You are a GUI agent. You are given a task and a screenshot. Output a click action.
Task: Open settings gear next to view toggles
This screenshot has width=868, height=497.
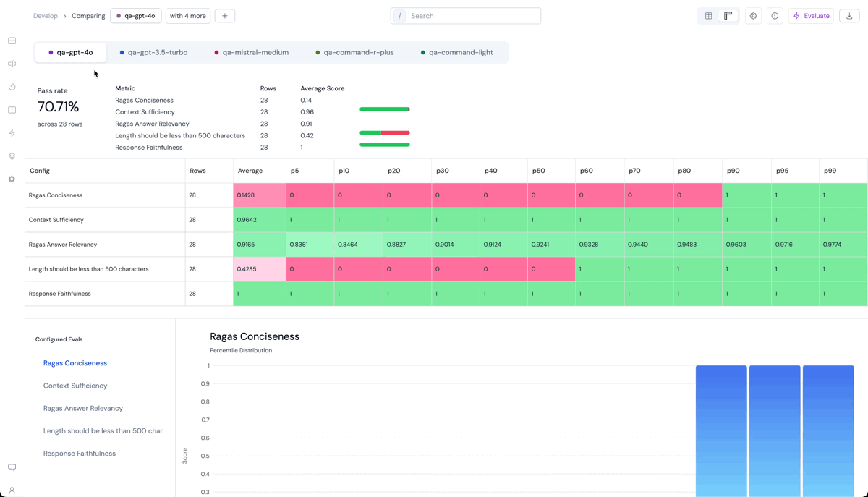click(x=753, y=16)
